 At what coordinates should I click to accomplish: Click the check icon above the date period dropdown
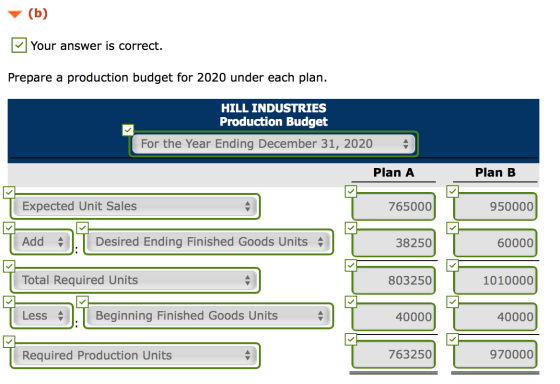click(x=128, y=130)
